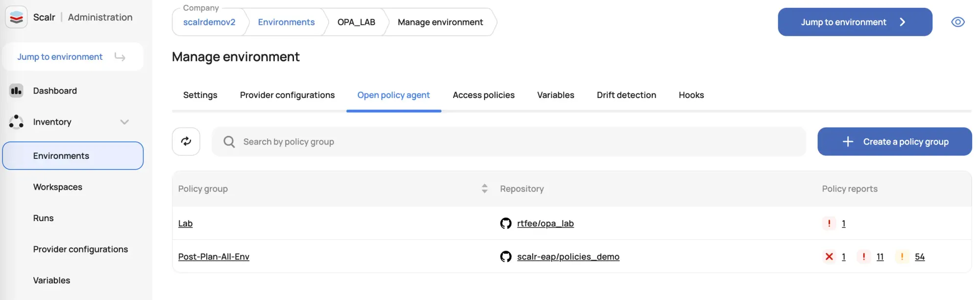Click the eye icon in top right

[957, 22]
